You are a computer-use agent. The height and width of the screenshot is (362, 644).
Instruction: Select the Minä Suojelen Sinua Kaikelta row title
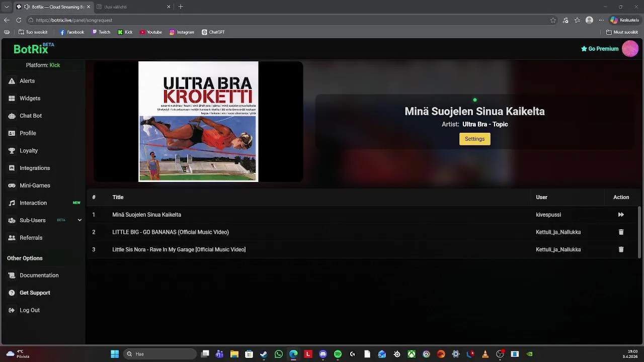[146, 215]
